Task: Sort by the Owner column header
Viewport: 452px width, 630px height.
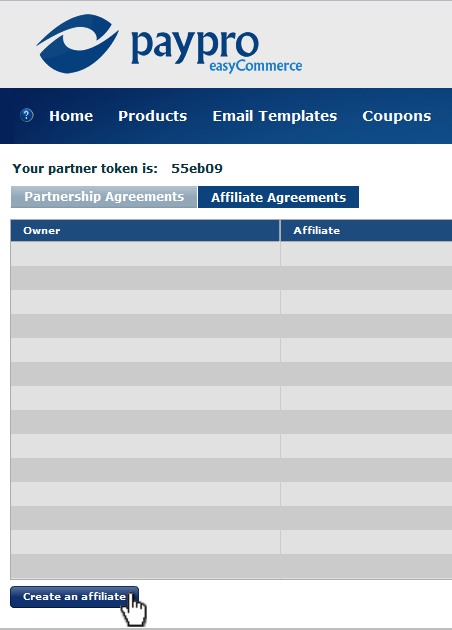Action: click(145, 231)
